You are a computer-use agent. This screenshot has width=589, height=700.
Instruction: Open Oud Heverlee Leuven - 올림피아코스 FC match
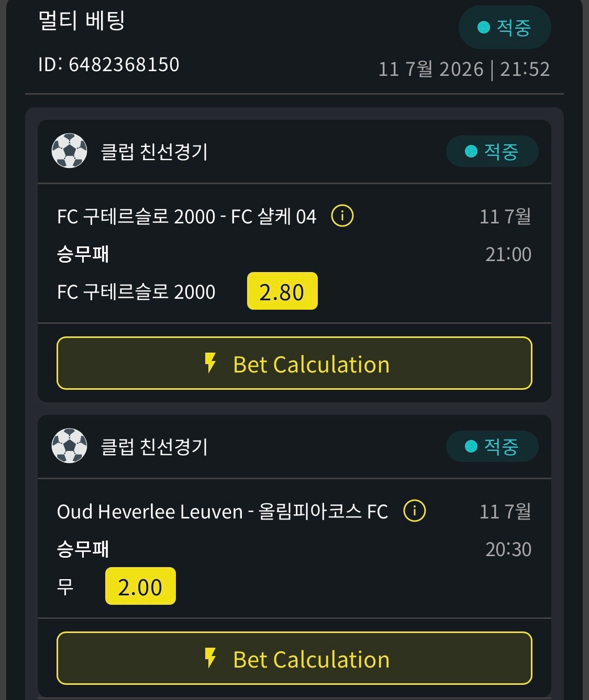(x=223, y=511)
